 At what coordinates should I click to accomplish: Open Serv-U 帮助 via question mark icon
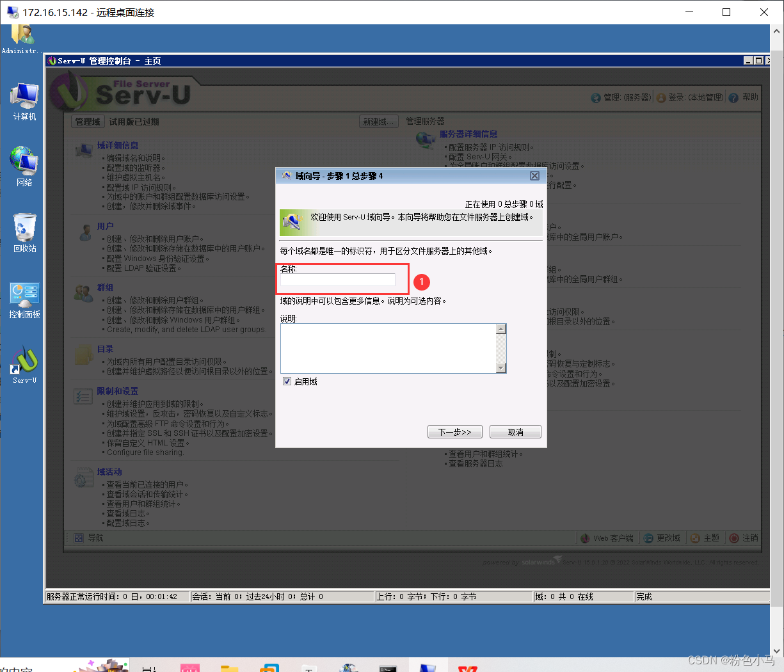coord(733,97)
